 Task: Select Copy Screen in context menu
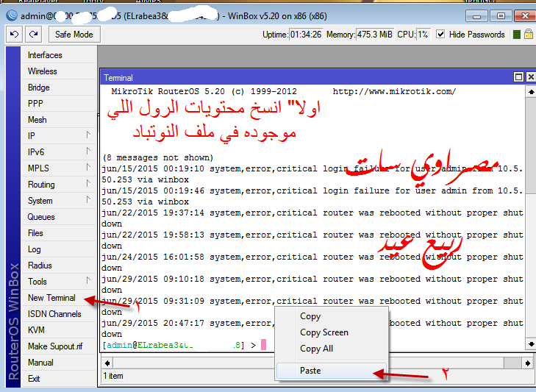pyautogui.click(x=332, y=332)
